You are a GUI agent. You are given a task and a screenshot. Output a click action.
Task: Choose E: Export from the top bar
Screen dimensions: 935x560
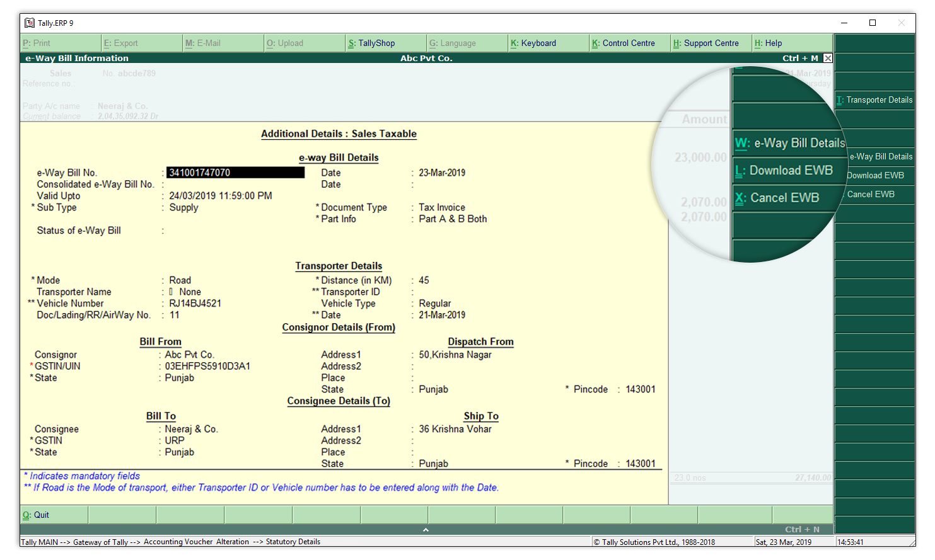coord(142,43)
